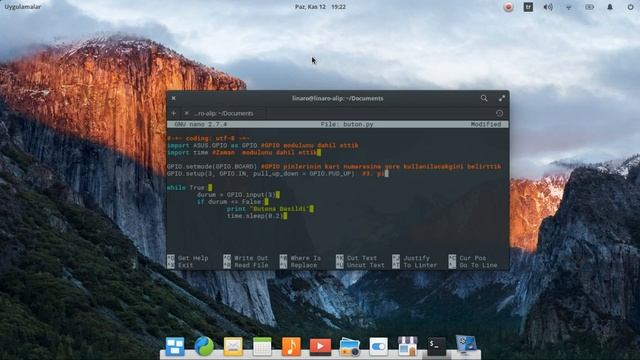Close the terminal window
Screen dimensions: 640x360
173,98
